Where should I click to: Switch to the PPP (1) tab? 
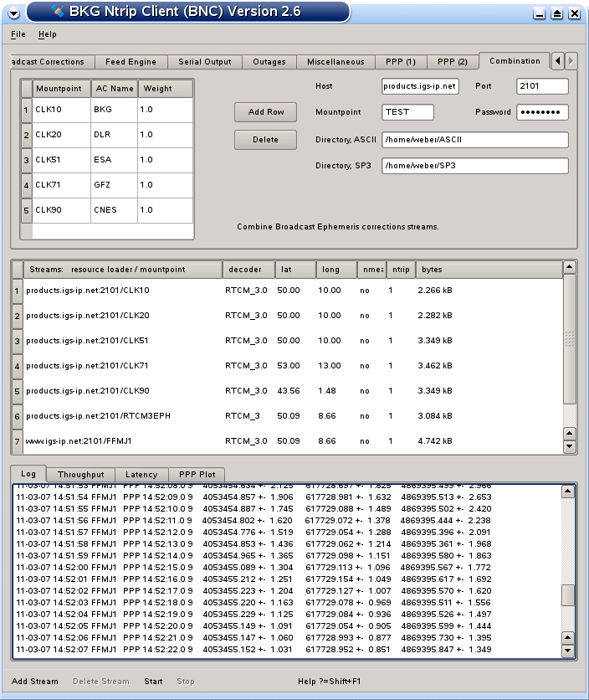[x=400, y=62]
